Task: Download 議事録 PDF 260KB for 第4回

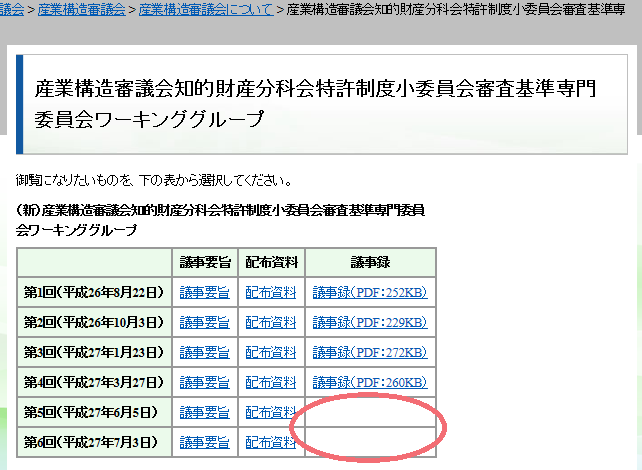Action: click(x=370, y=382)
